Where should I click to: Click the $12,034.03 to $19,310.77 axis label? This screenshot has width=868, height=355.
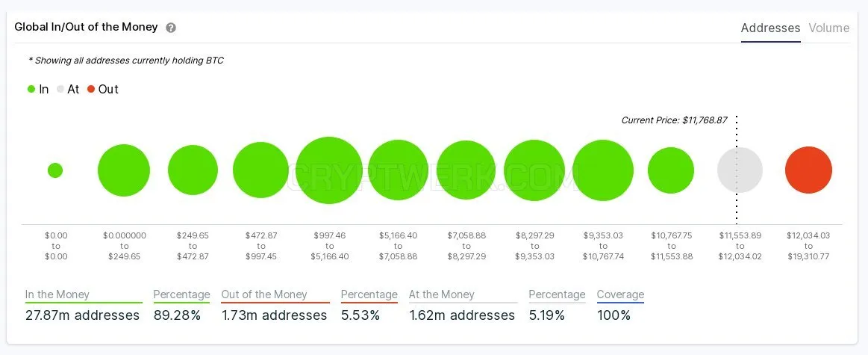pos(809,247)
